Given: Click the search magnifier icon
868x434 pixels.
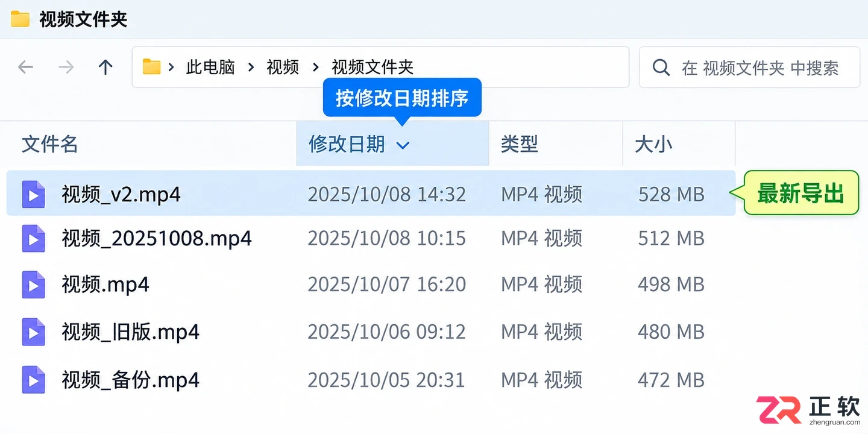Looking at the screenshot, I should [661, 67].
